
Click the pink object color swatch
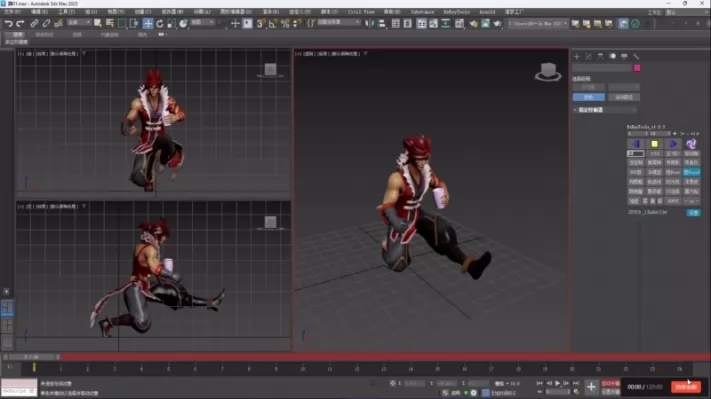(637, 68)
